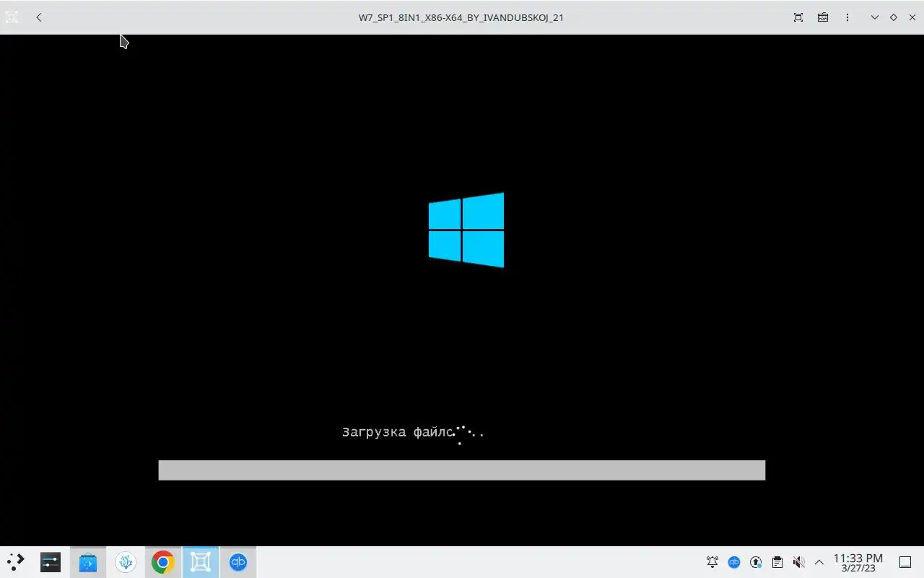Open the KDE application launcher
Viewport: 924px width, 578px height.
pyautogui.click(x=16, y=561)
